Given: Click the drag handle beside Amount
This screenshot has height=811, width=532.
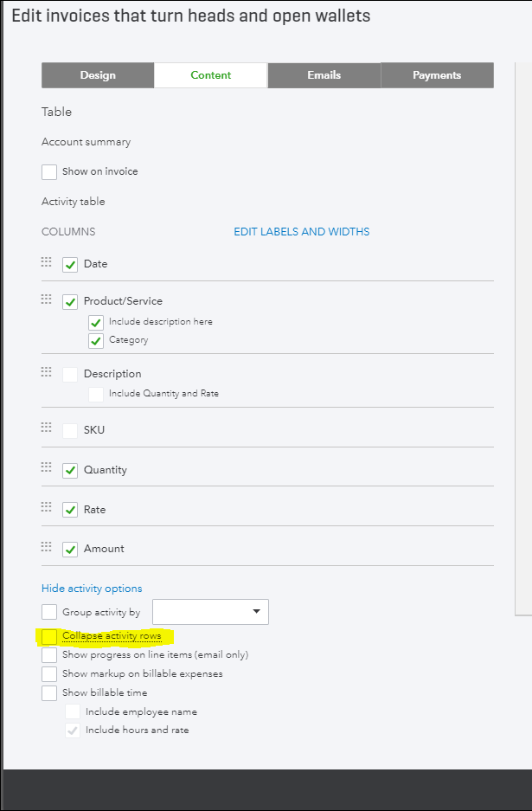Looking at the screenshot, I should [x=47, y=547].
